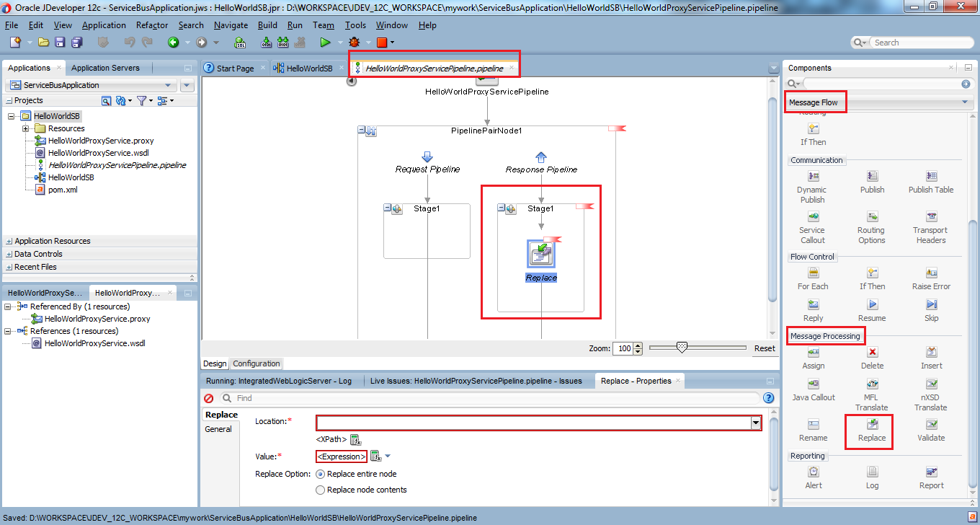This screenshot has height=525, width=980.
Task: Select Replace entire node radio button
Action: click(x=321, y=474)
